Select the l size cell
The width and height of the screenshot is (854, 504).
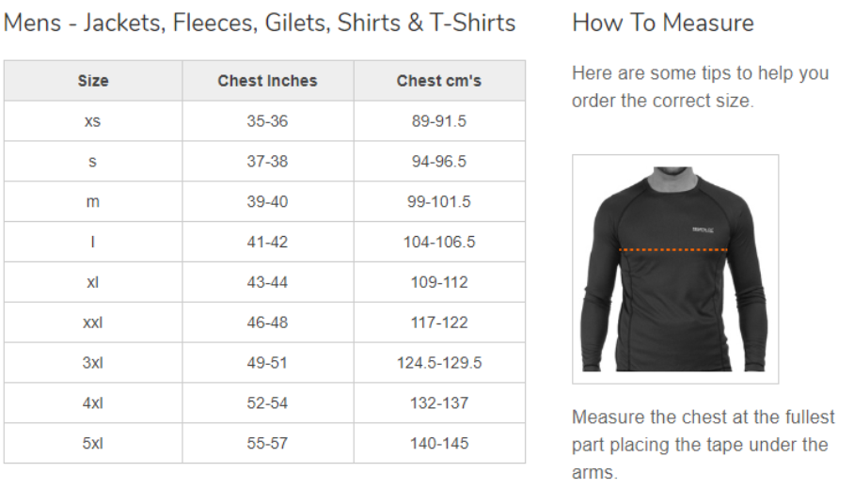tap(93, 242)
